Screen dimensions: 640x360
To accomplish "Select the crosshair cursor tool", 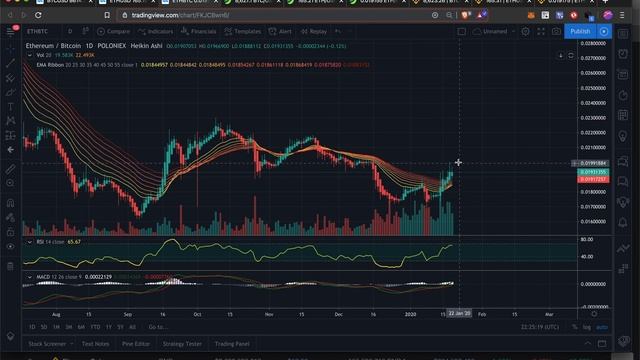I will coord(11,49).
